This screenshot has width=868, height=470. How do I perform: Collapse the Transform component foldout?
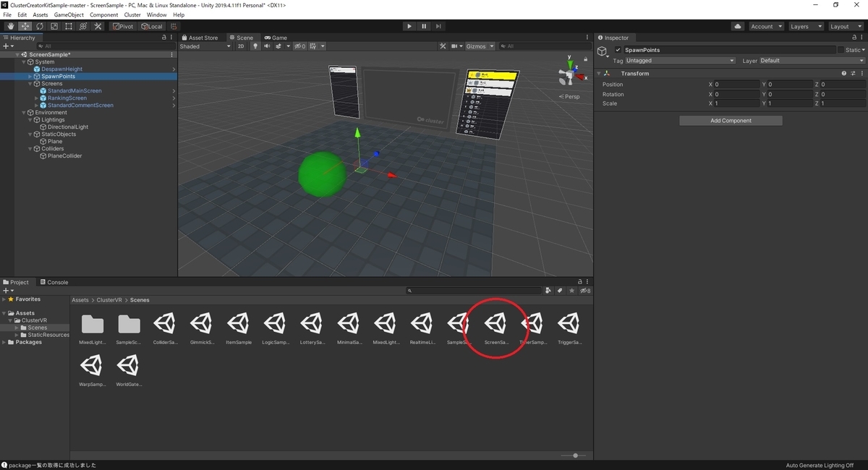coord(599,73)
